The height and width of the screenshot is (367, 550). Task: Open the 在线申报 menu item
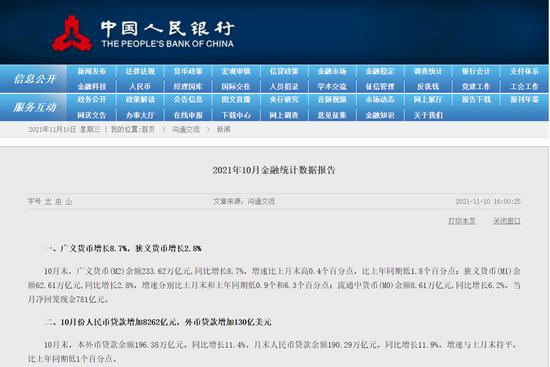[x=188, y=115]
